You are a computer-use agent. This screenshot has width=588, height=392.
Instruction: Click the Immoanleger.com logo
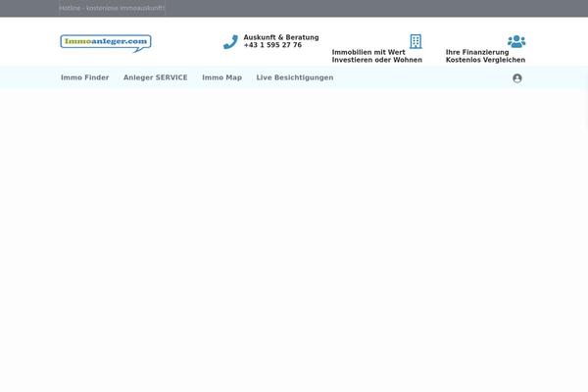[106, 43]
